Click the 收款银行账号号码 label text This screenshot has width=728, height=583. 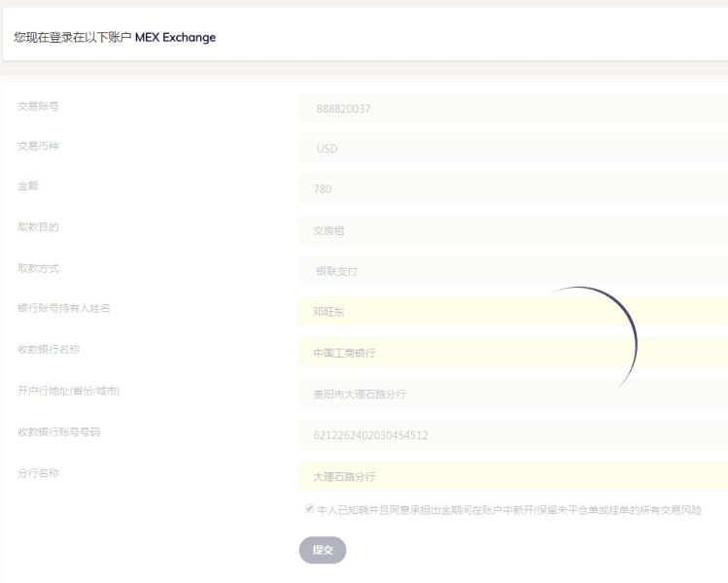pos(58,431)
